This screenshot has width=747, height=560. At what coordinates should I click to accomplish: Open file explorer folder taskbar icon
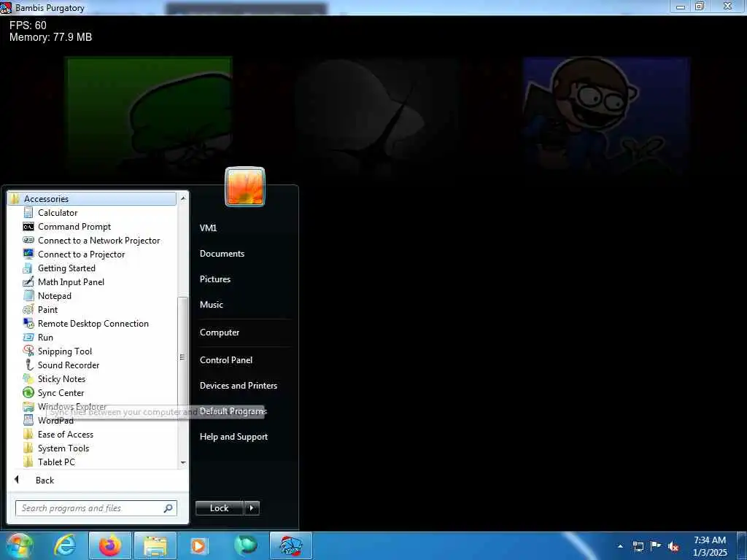155,545
